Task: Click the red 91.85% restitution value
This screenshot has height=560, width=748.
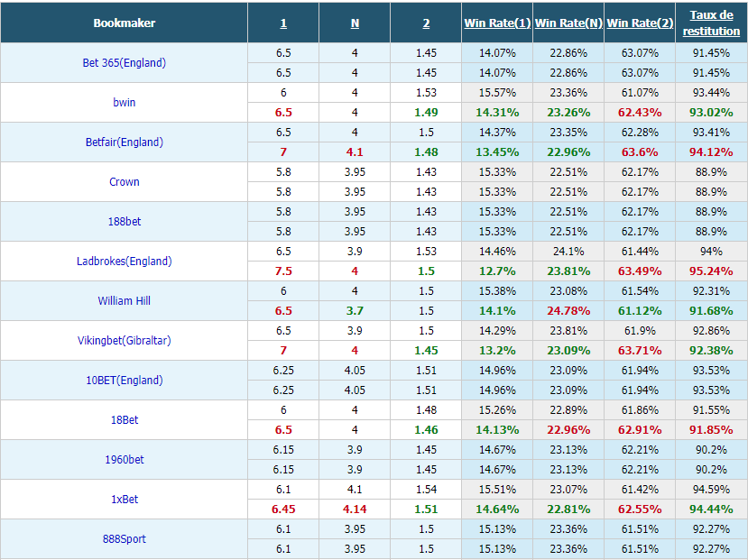Action: click(711, 429)
